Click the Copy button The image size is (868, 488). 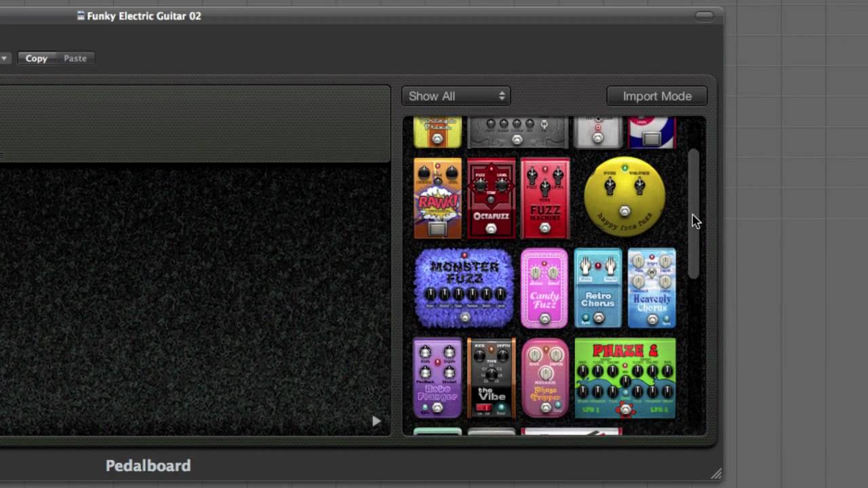(37, 58)
